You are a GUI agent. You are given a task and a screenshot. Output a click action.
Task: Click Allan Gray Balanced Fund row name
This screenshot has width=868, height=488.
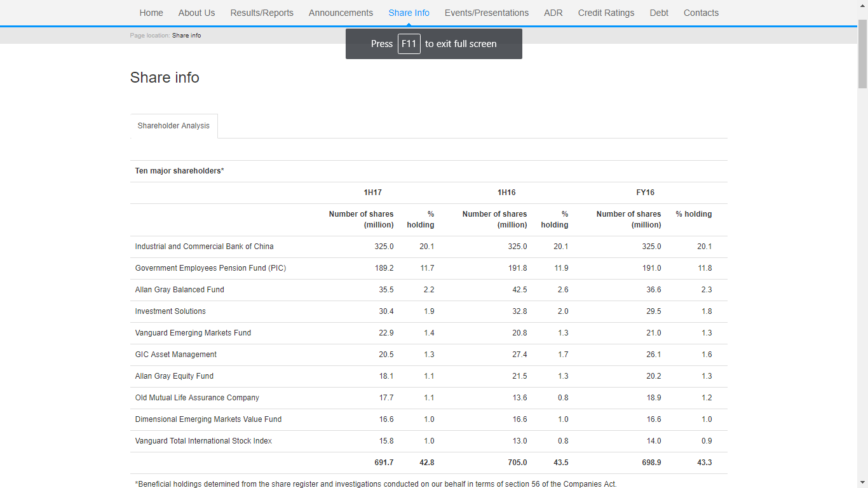180,290
